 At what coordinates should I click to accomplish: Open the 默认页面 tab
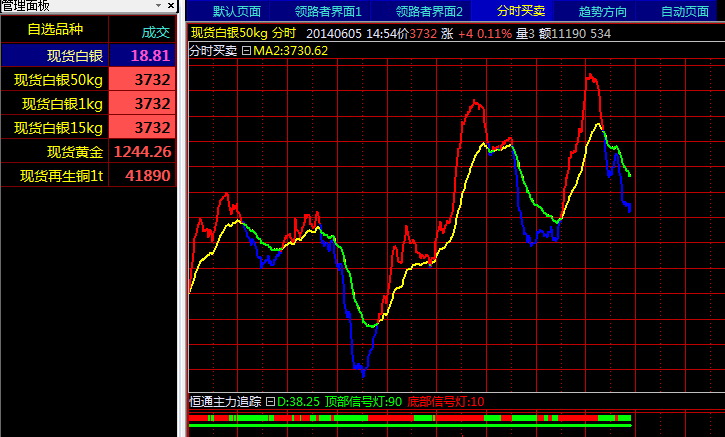237,11
